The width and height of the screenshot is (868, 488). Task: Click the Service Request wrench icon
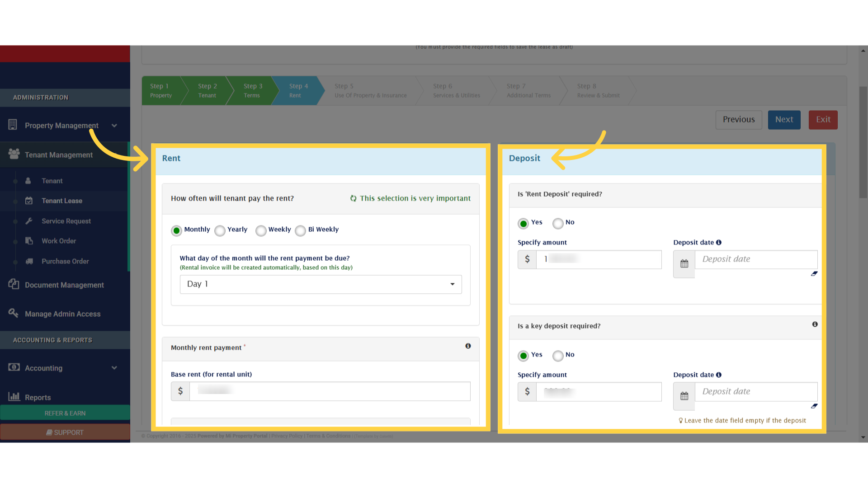click(x=29, y=221)
